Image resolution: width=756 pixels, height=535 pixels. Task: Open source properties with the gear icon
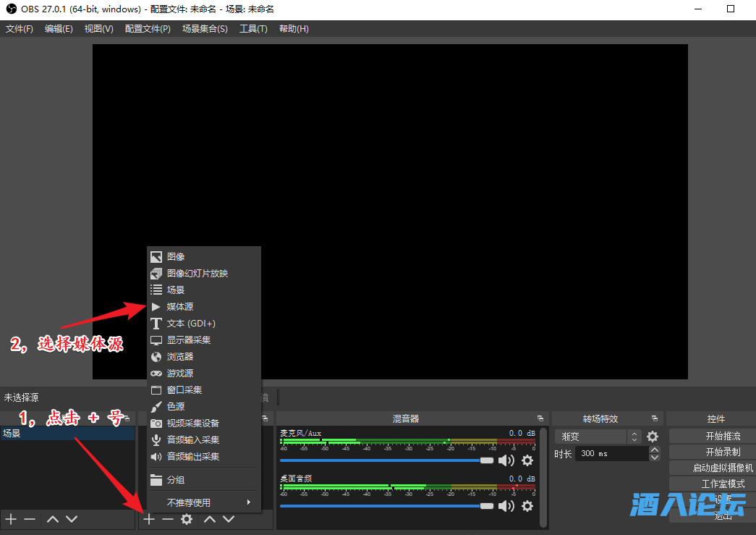pyautogui.click(x=186, y=519)
